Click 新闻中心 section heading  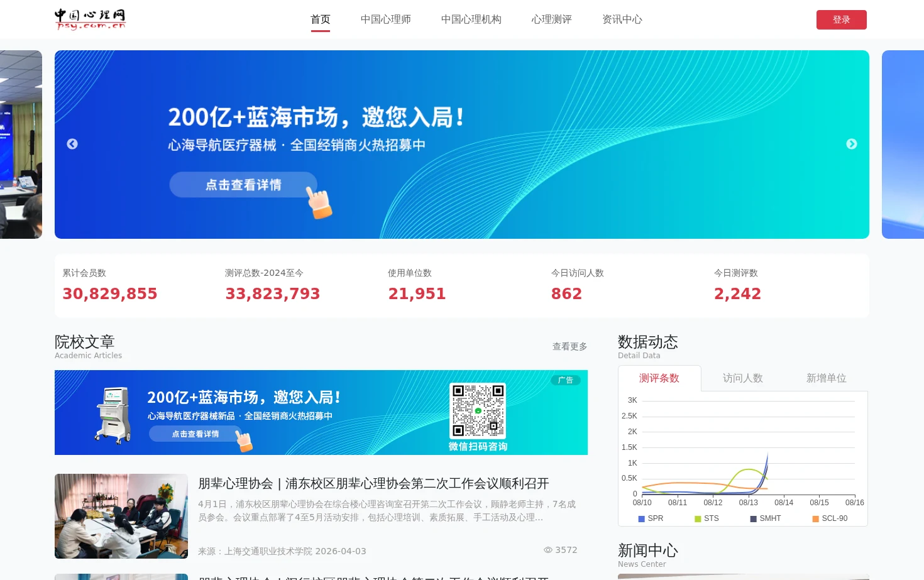(x=648, y=550)
